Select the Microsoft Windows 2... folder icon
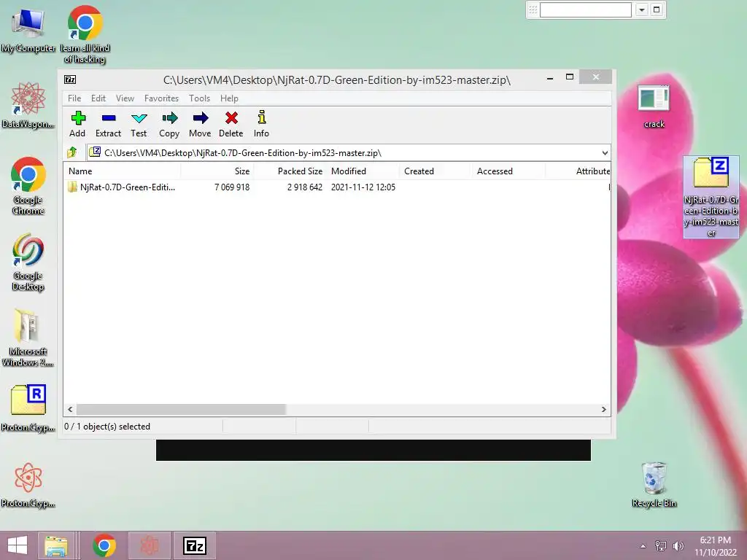747x560 pixels. coord(28,337)
